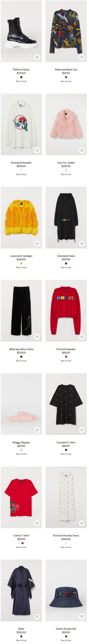Favorite the red Fine-knit Sweater
Image resolution: width=89 pixels, height=644 pixels.
pyautogui.click(x=82, y=337)
